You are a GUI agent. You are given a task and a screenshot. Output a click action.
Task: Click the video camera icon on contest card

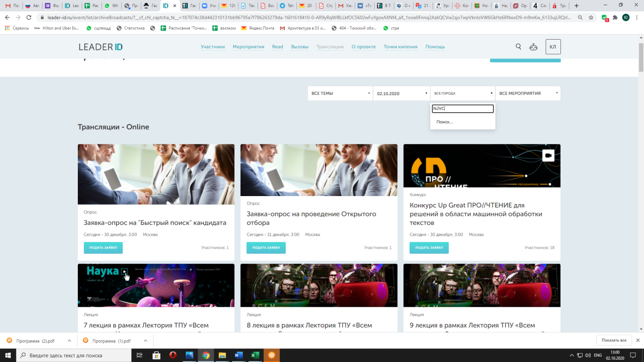click(x=548, y=156)
